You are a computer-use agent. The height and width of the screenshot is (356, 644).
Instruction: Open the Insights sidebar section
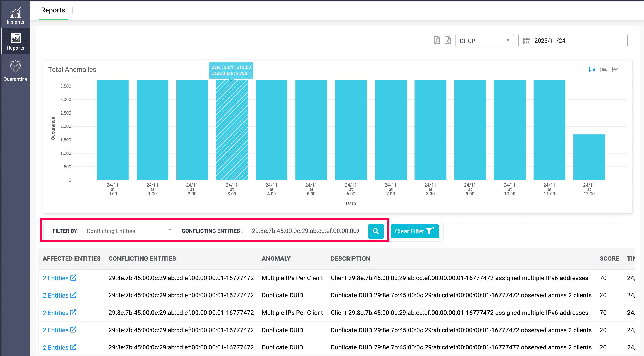15,15
